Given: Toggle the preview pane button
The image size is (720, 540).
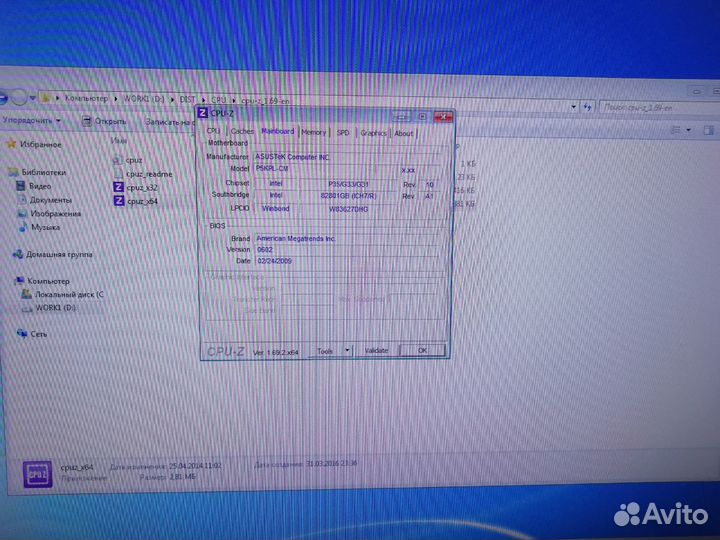Looking at the screenshot, I should pyautogui.click(x=709, y=130).
